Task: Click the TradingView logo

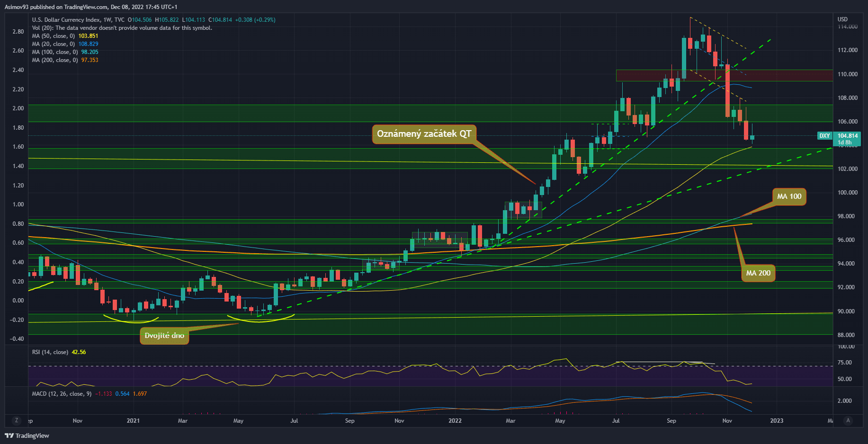Action: click(x=27, y=435)
